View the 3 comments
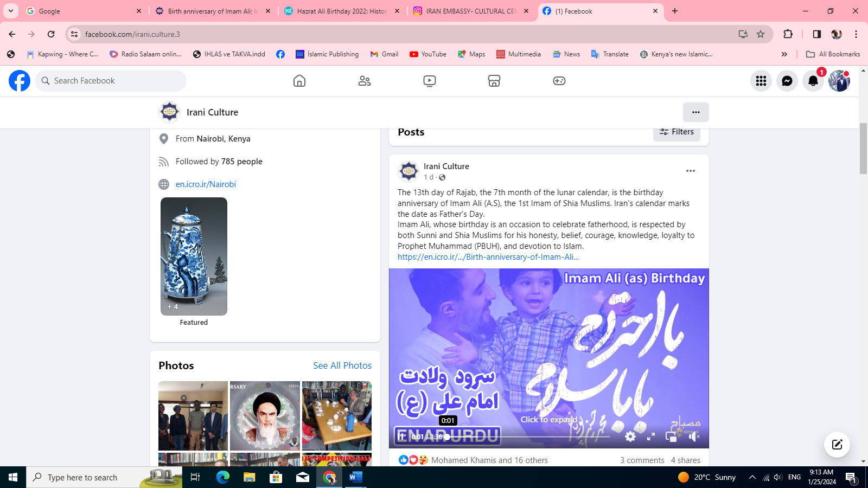Image resolution: width=868 pixels, height=488 pixels. pos(642,460)
